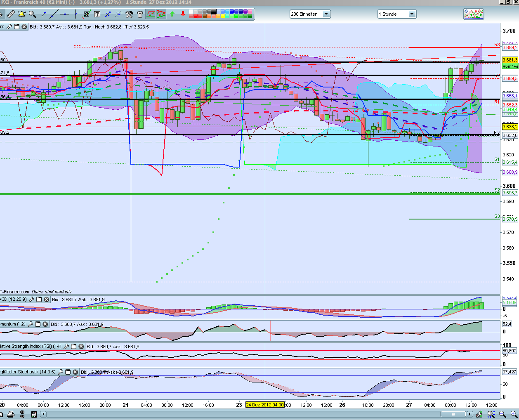The width and height of the screenshot is (519, 420).
Task: Open Momentum (12) settings wrench
Action: (x=31, y=324)
